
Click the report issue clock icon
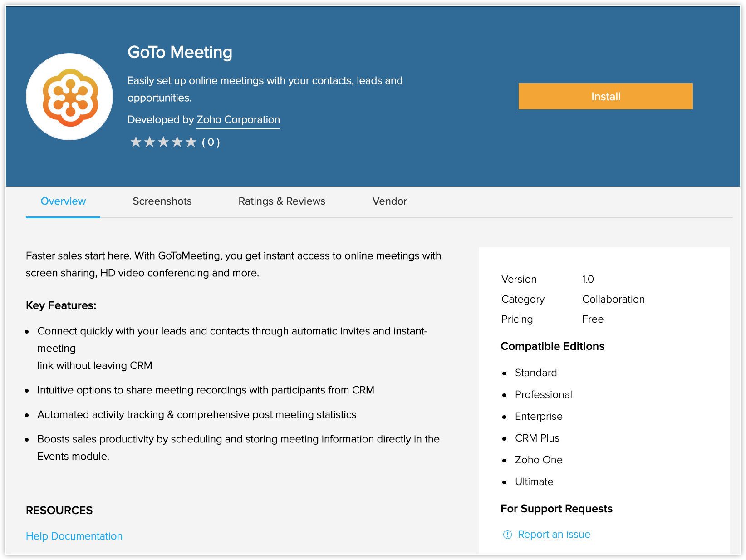(x=507, y=535)
